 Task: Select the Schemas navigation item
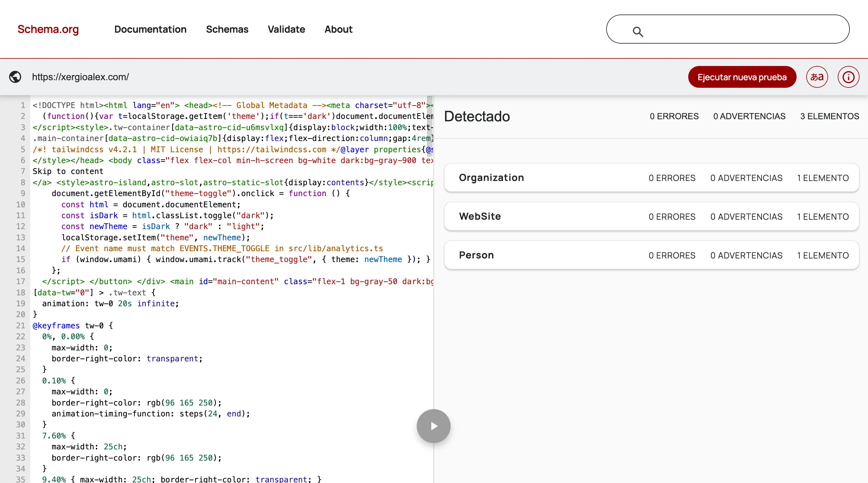point(227,30)
